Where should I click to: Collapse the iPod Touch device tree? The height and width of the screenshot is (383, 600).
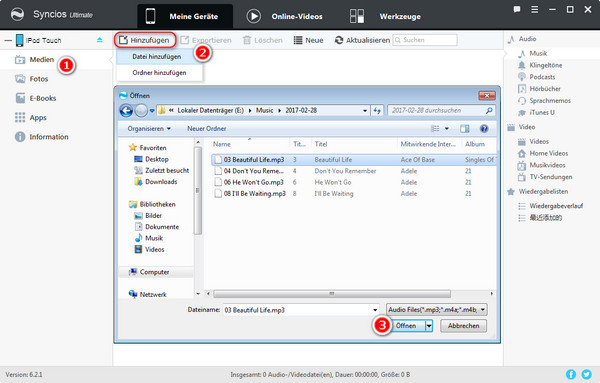coord(8,40)
